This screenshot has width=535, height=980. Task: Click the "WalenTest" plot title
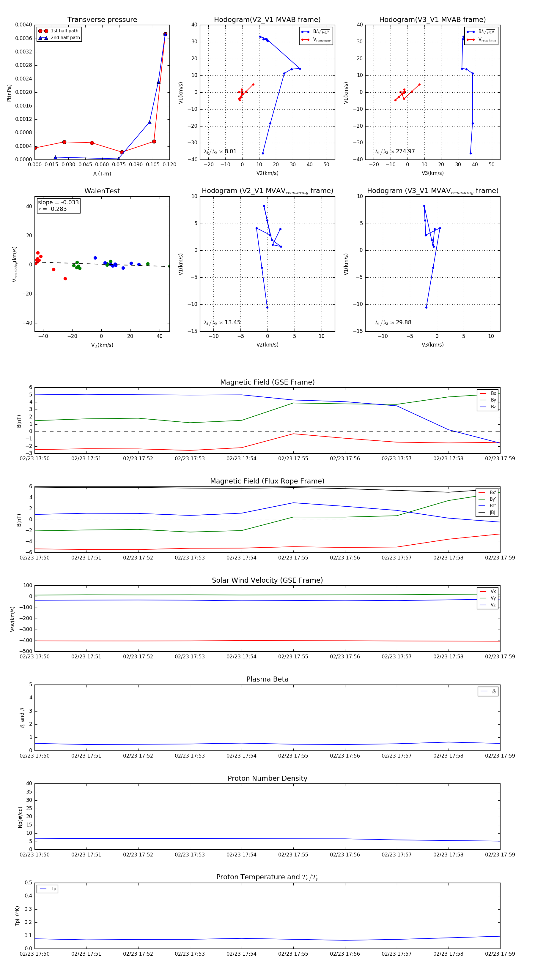[x=102, y=191]
